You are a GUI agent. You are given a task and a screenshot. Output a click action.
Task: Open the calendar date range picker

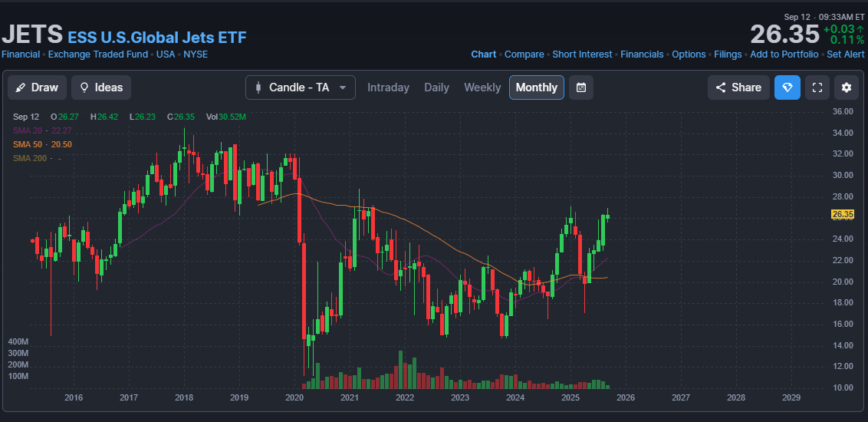coord(581,87)
